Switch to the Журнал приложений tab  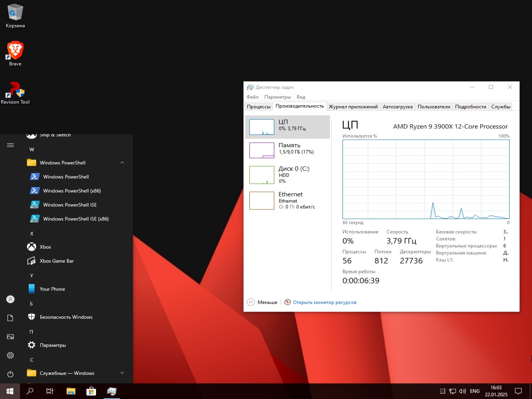click(x=353, y=107)
